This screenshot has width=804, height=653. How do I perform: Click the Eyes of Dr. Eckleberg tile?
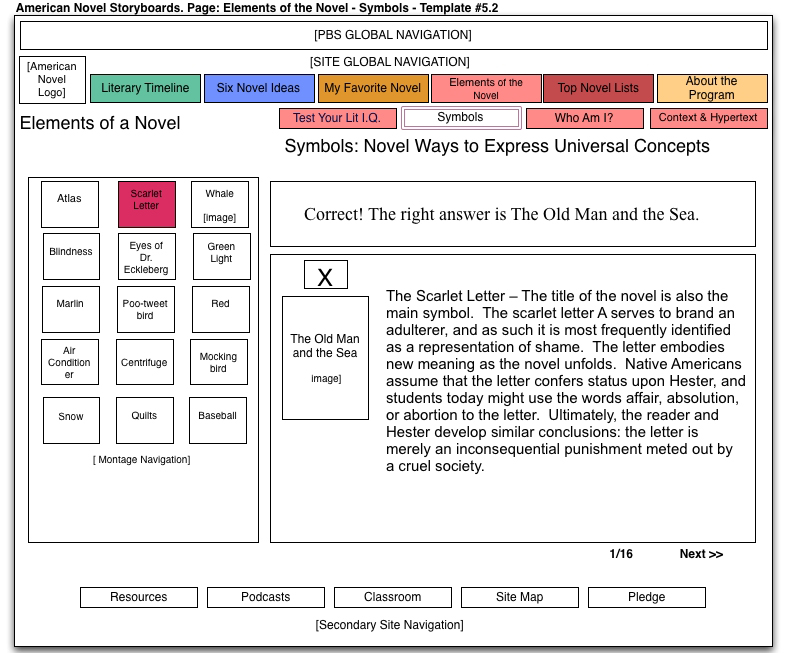(x=146, y=256)
